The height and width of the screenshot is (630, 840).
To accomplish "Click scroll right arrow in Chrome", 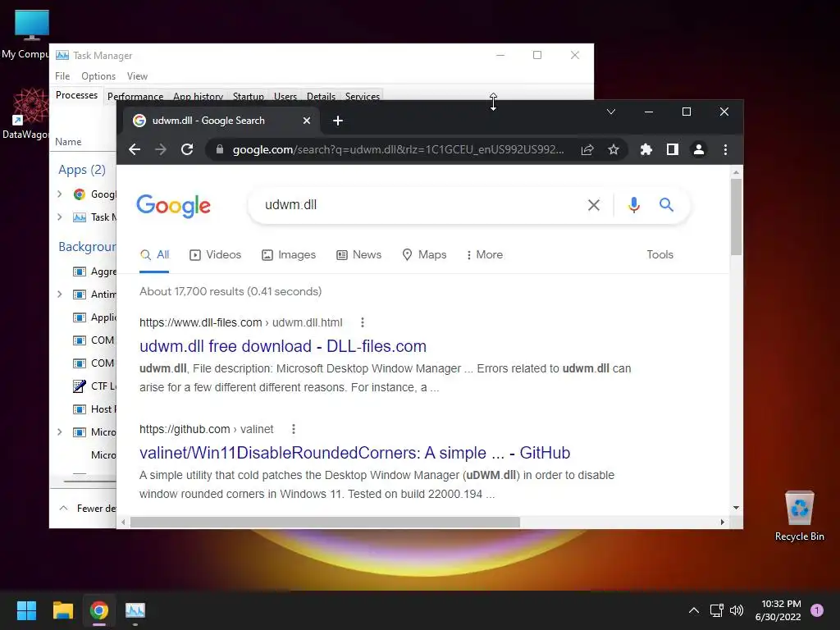I will pyautogui.click(x=722, y=522).
